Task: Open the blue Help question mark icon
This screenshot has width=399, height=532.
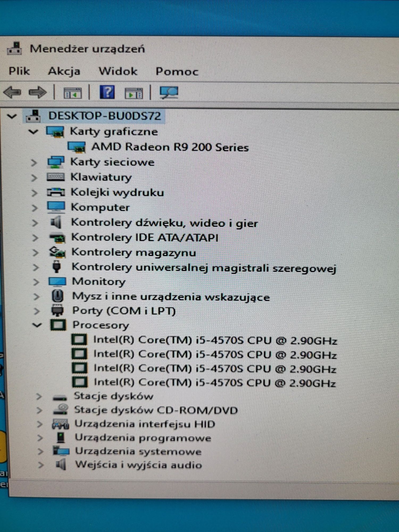Action: point(107,92)
